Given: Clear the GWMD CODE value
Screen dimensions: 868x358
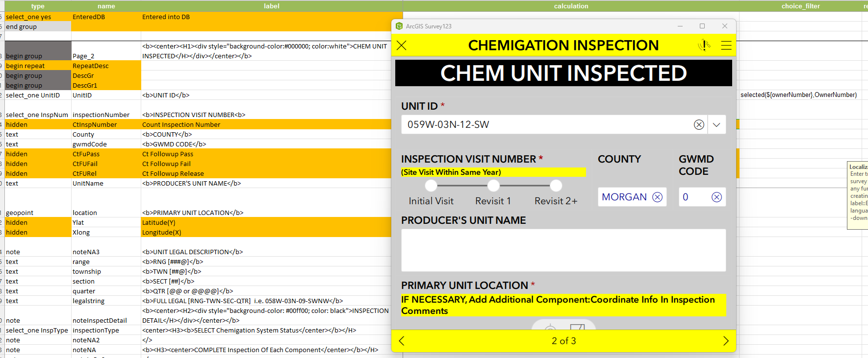Looking at the screenshot, I should click(x=716, y=197).
